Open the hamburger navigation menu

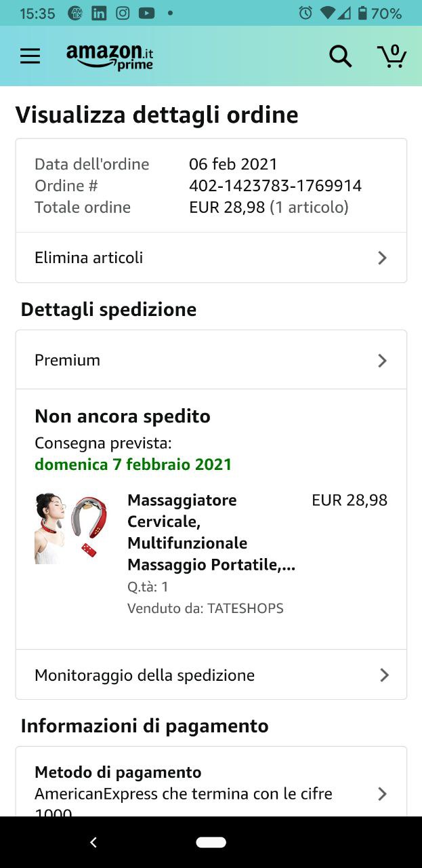(30, 56)
